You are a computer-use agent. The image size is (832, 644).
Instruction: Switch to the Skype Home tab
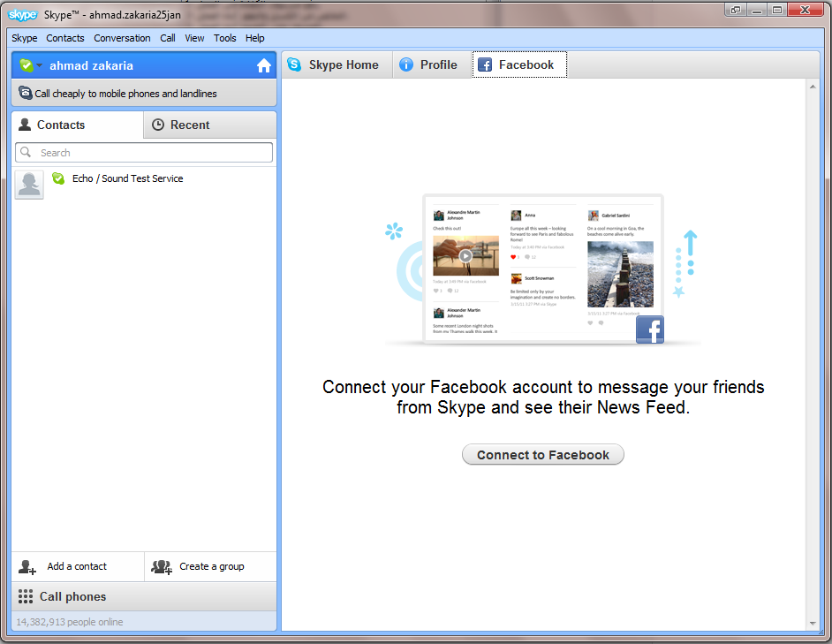click(x=337, y=64)
